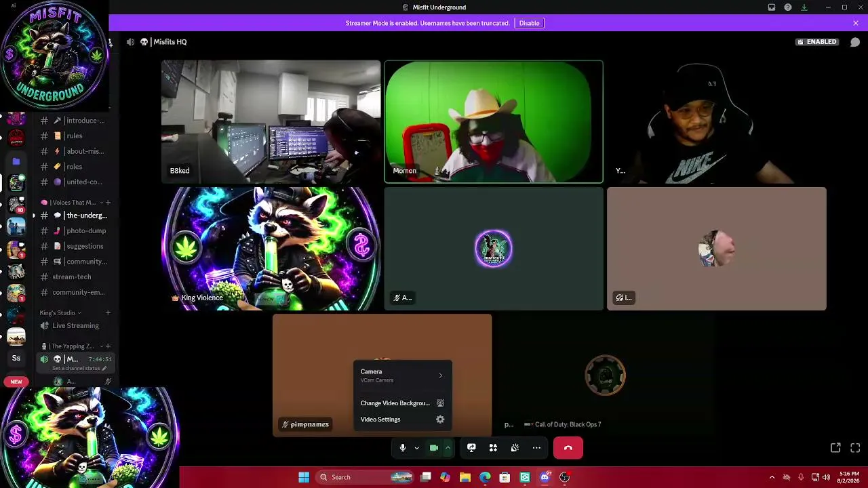The width and height of the screenshot is (868, 488).
Task: Click the Misfits HQ channel title
Action: [170, 42]
